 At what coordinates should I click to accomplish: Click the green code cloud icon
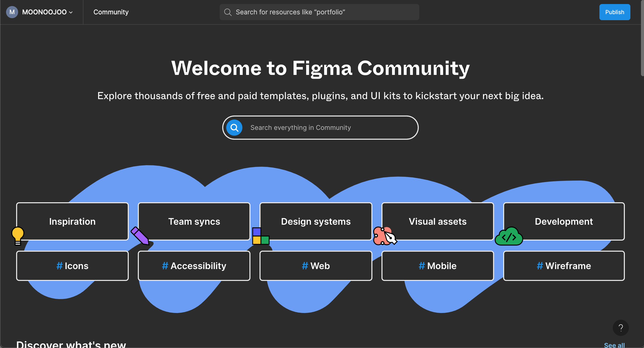(x=509, y=237)
